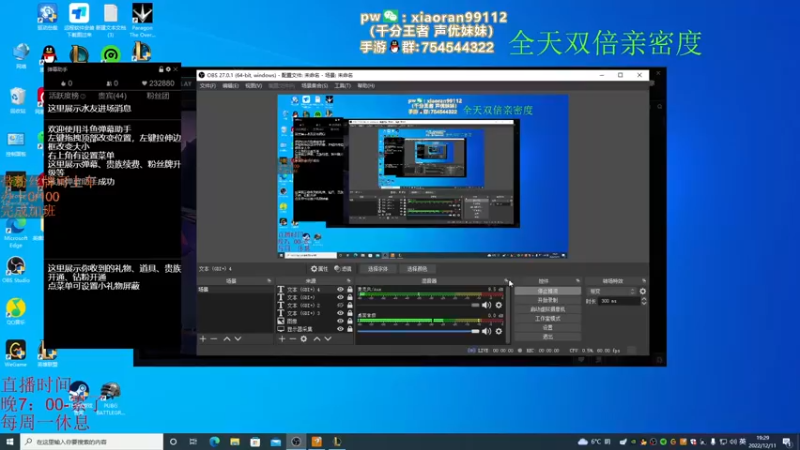Open Recycle Bin on desktop
Image resolution: width=800 pixels, height=450 pixels.
(17, 99)
